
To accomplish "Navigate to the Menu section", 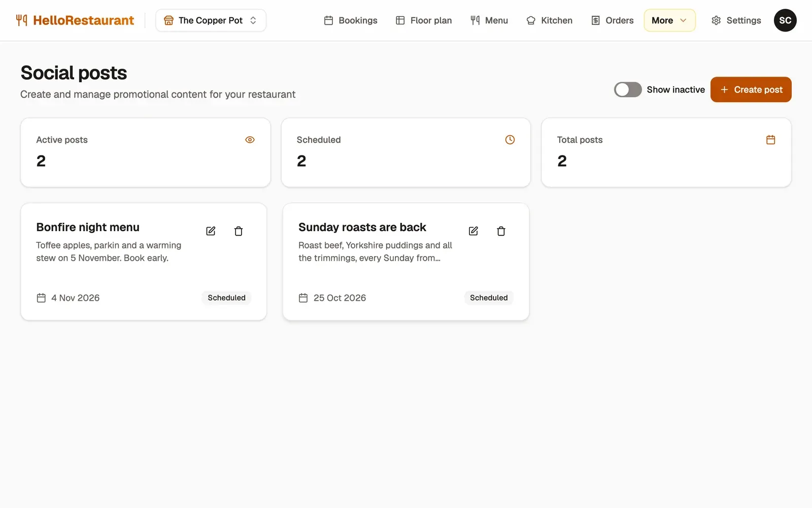I will tap(489, 20).
